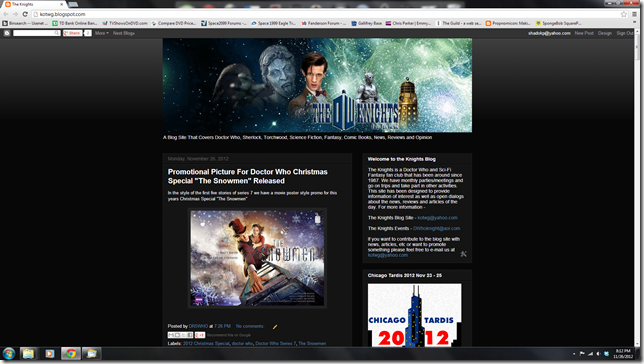The image size is (644, 364).
Task: Click The Knights blog header banner
Action: point(317,85)
